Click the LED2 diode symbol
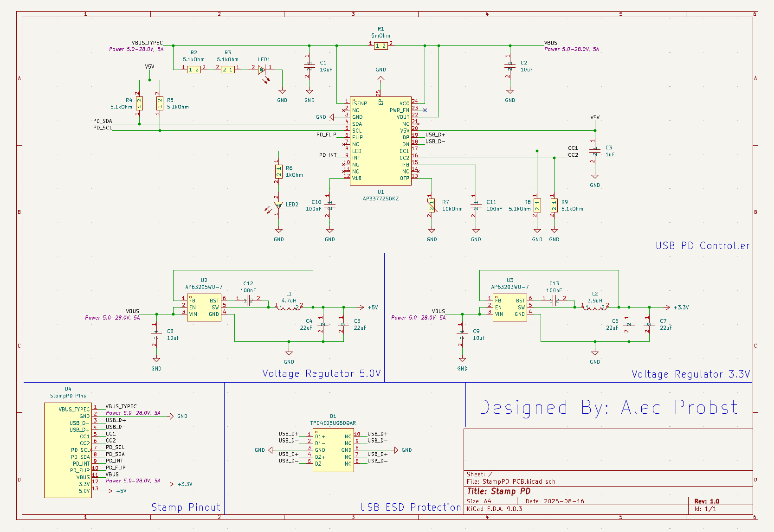This screenshot has width=774, height=532. click(x=278, y=205)
